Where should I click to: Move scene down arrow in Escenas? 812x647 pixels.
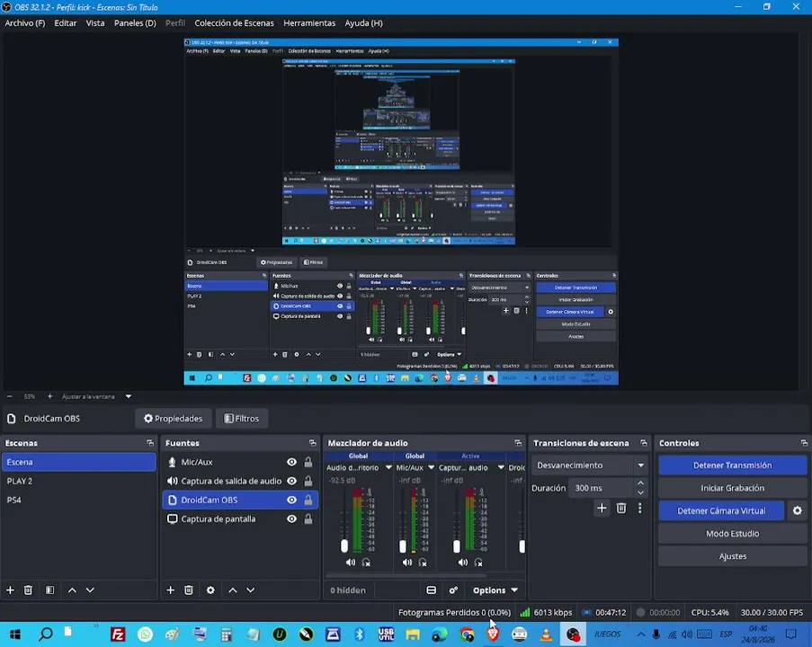90,590
